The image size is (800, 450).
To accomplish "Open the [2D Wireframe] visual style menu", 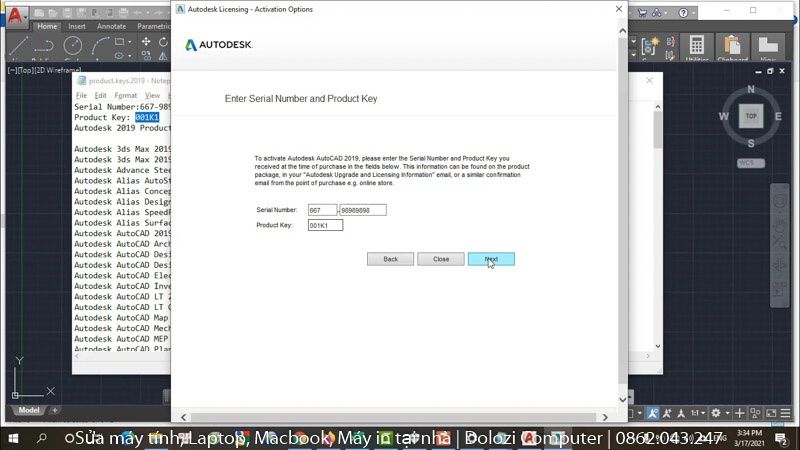I will (x=58, y=70).
